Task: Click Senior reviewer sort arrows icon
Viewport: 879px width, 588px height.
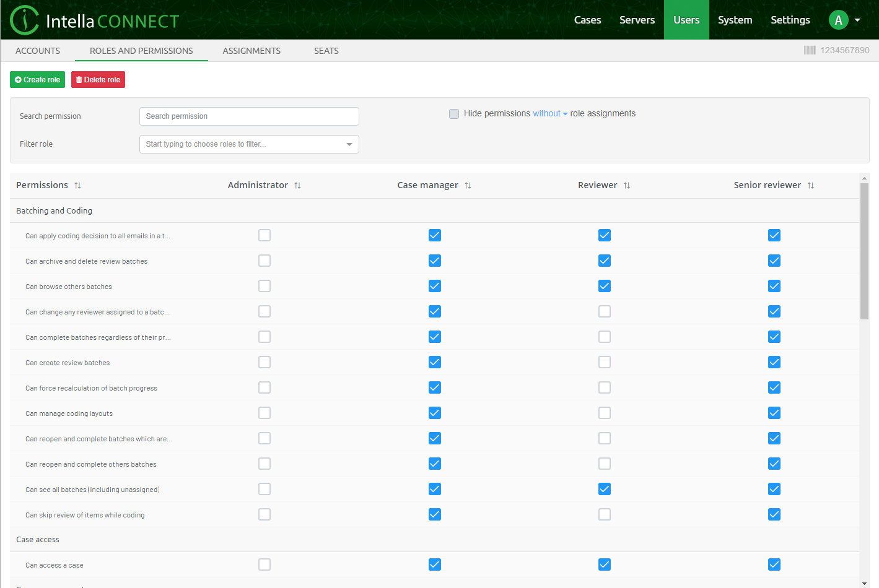Action: click(x=810, y=186)
